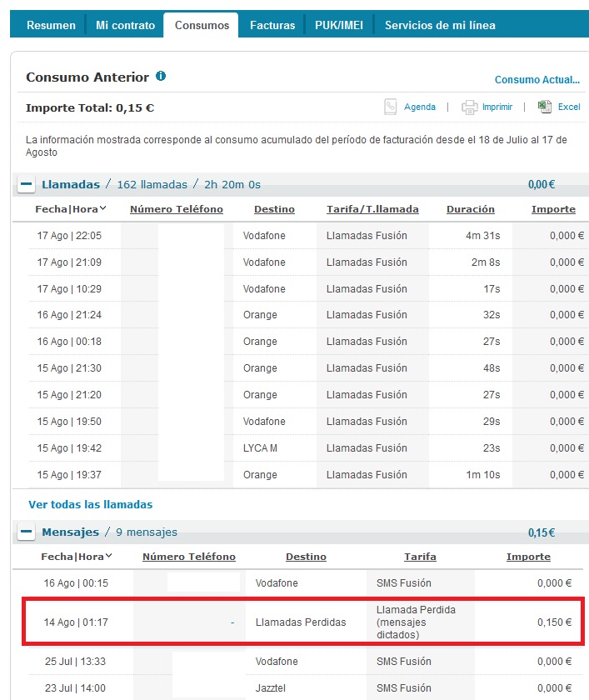Click the Imprimir link

coord(497,107)
